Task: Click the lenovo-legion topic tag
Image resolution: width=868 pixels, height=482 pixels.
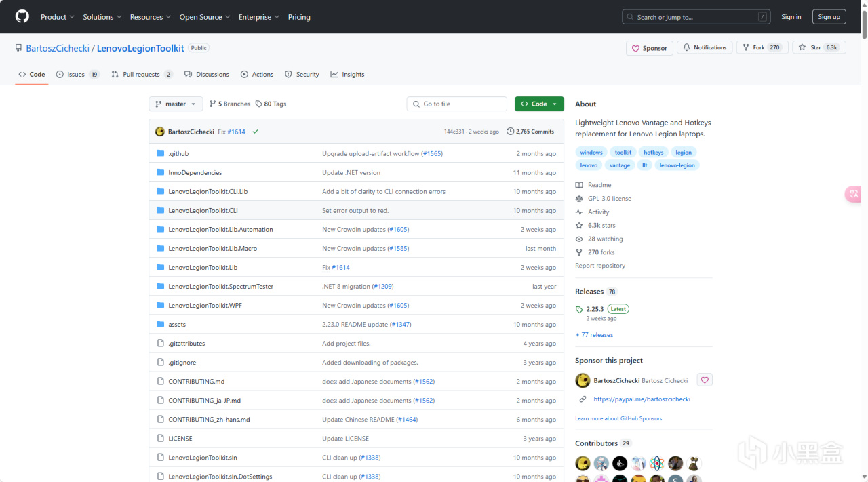Action: pos(677,165)
